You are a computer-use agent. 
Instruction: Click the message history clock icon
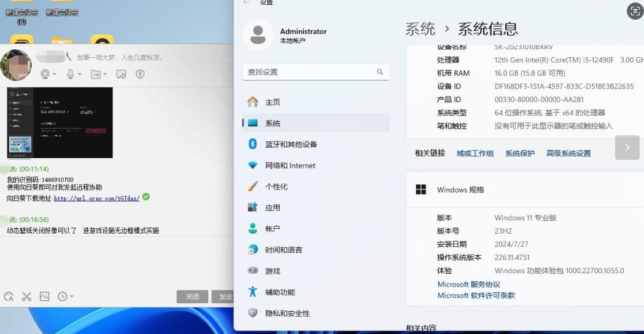point(63,296)
